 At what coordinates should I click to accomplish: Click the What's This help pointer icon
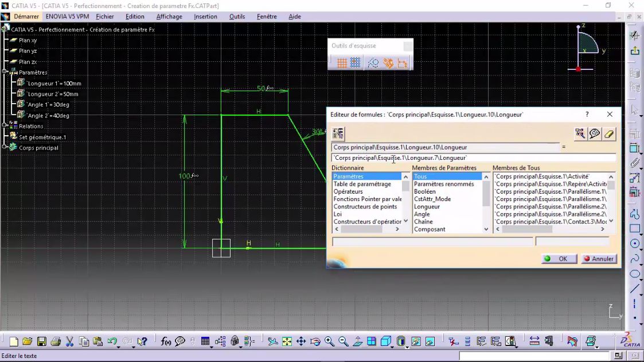pyautogui.click(x=142, y=341)
